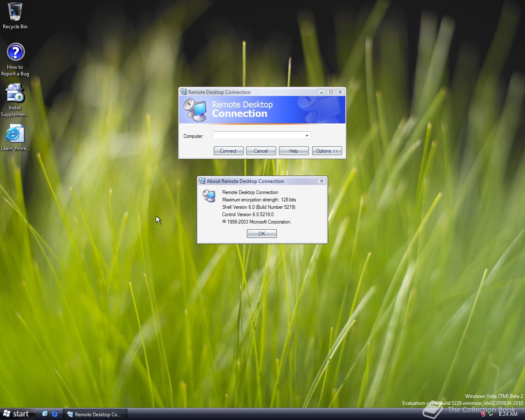Click the computer icon in the About dialog
The image size is (525, 420).
click(x=209, y=196)
